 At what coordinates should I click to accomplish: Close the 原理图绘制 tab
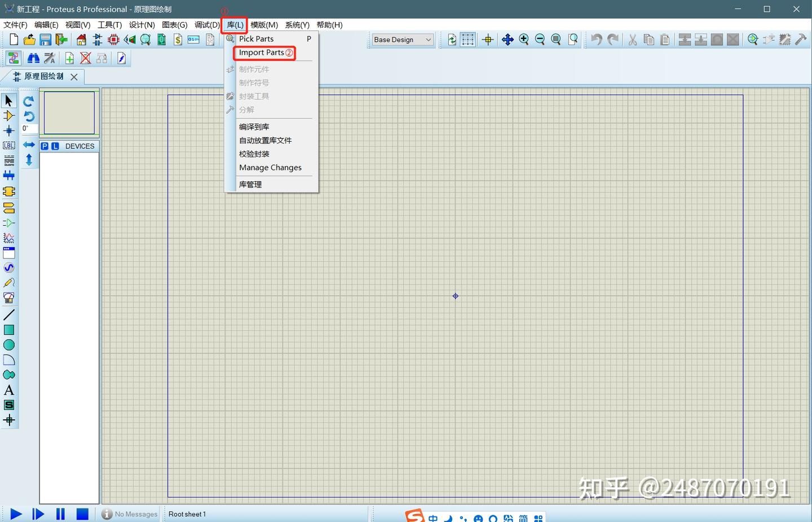click(74, 77)
